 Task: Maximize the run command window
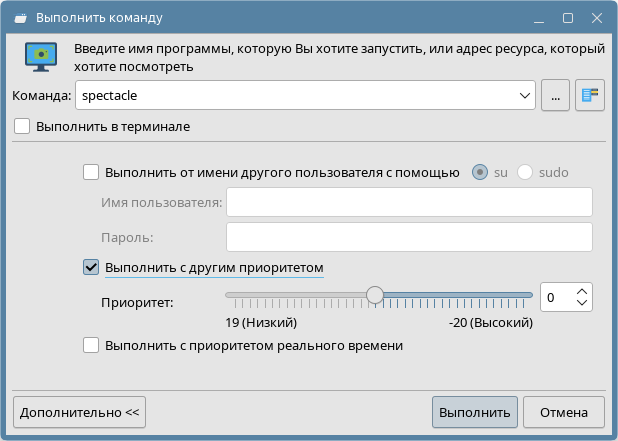(567, 18)
